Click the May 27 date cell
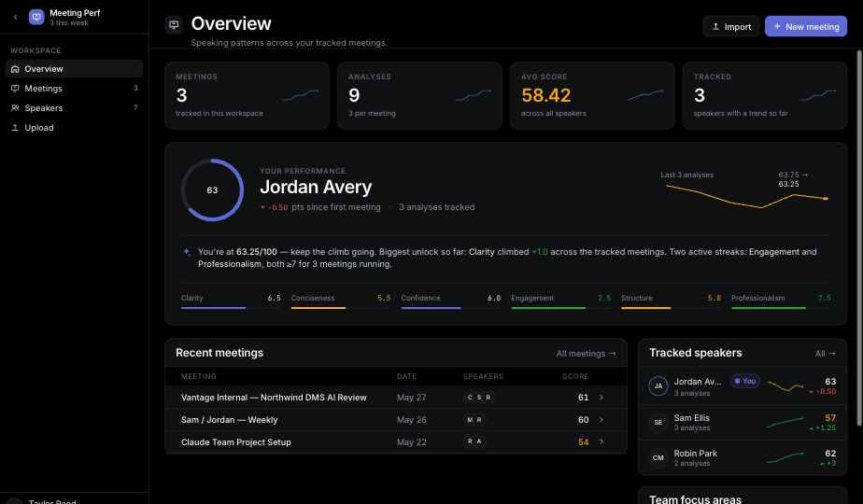Image resolution: width=863 pixels, height=504 pixels. point(411,398)
